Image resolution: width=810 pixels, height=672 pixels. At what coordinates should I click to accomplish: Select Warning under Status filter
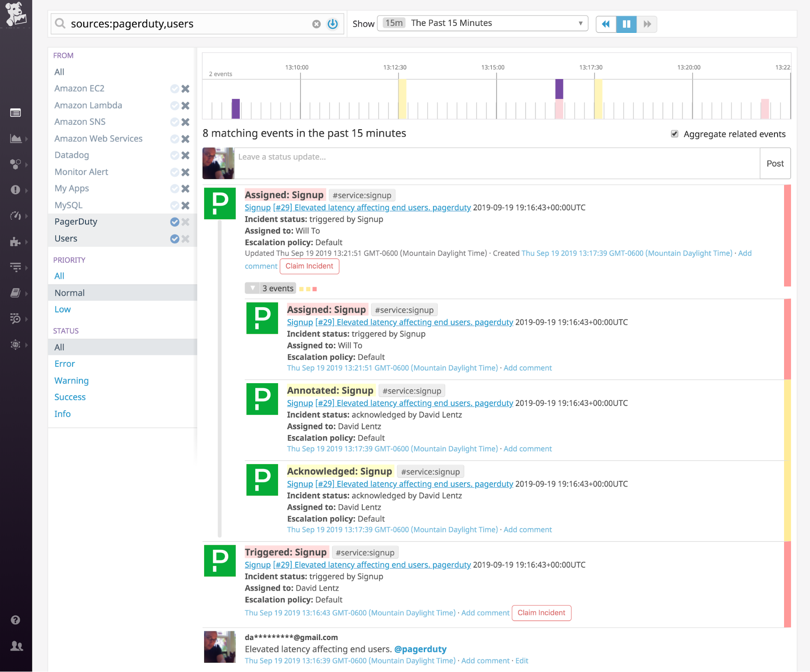coord(71,380)
